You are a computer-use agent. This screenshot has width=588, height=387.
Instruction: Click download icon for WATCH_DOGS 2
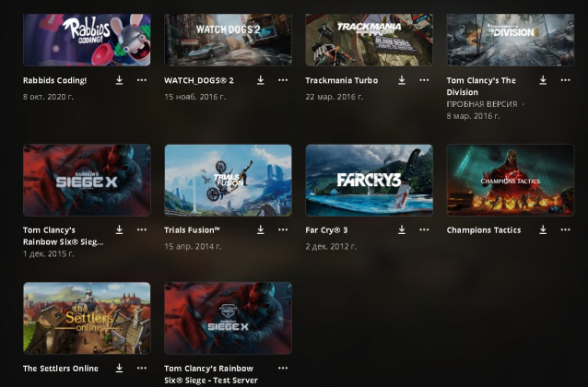pyautogui.click(x=261, y=80)
